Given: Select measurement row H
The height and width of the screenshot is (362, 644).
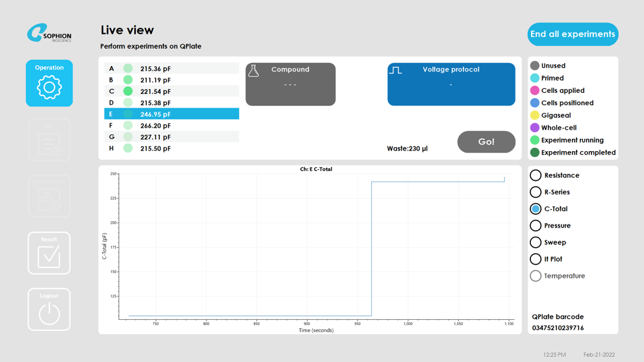Looking at the screenshot, I should [171, 149].
